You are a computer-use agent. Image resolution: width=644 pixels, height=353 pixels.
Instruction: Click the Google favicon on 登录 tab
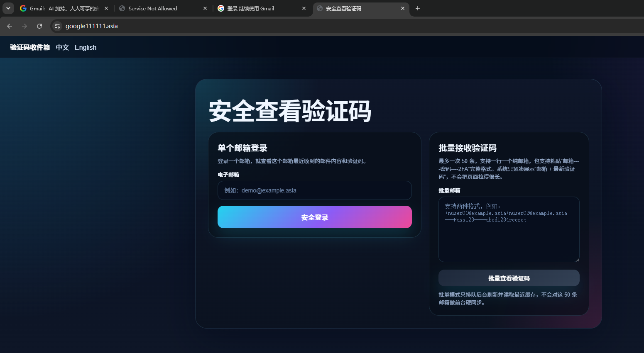[x=221, y=8]
